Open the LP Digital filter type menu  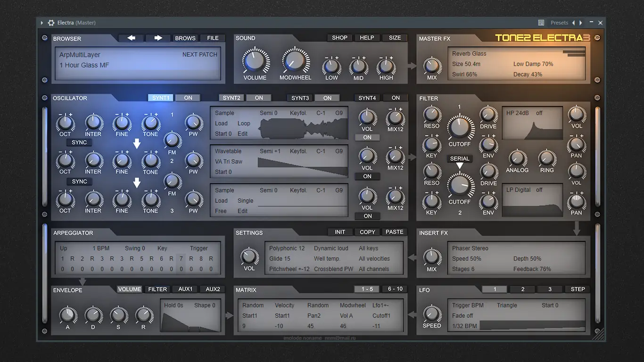click(x=519, y=190)
